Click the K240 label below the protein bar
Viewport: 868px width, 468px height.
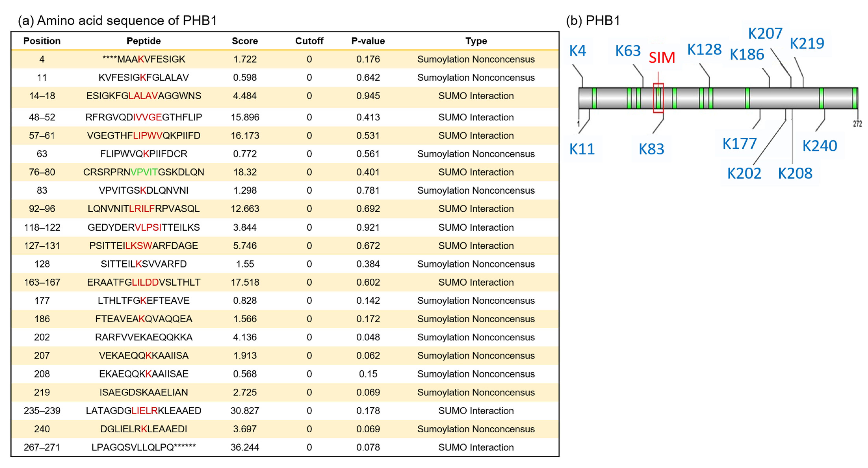(820, 146)
